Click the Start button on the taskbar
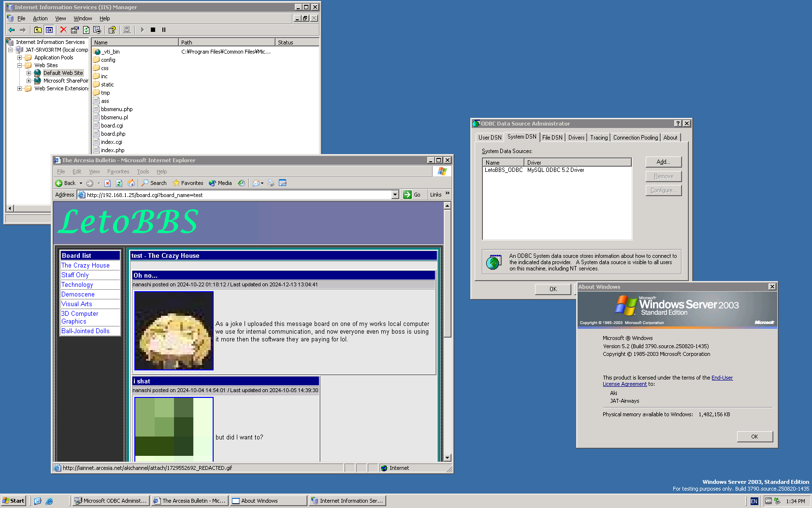 [14, 501]
